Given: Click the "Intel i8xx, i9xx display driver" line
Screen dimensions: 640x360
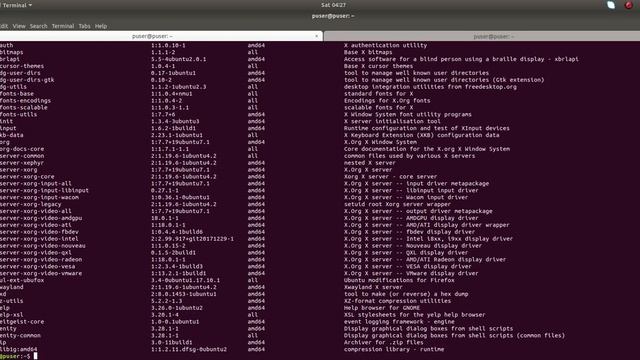Looking at the screenshot, I should (x=428, y=239).
